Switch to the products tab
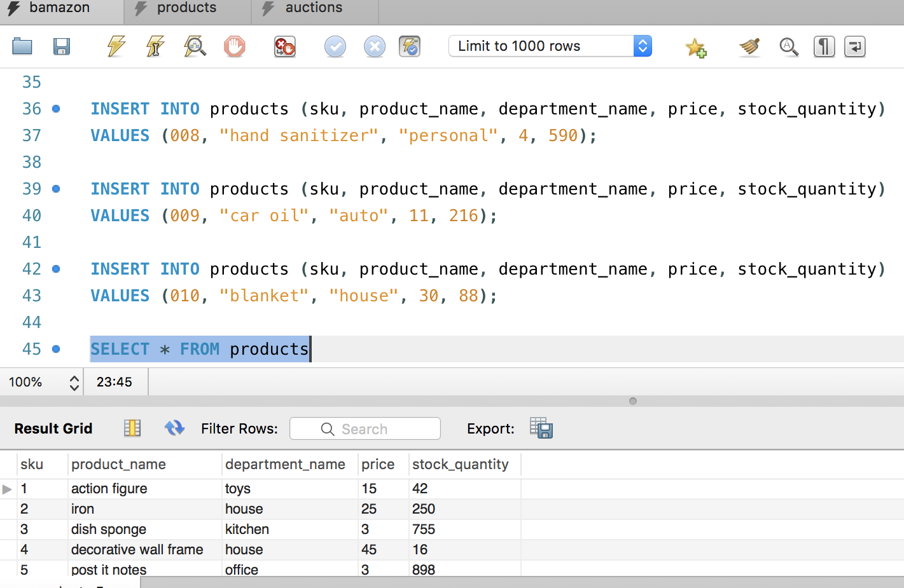 click(186, 8)
